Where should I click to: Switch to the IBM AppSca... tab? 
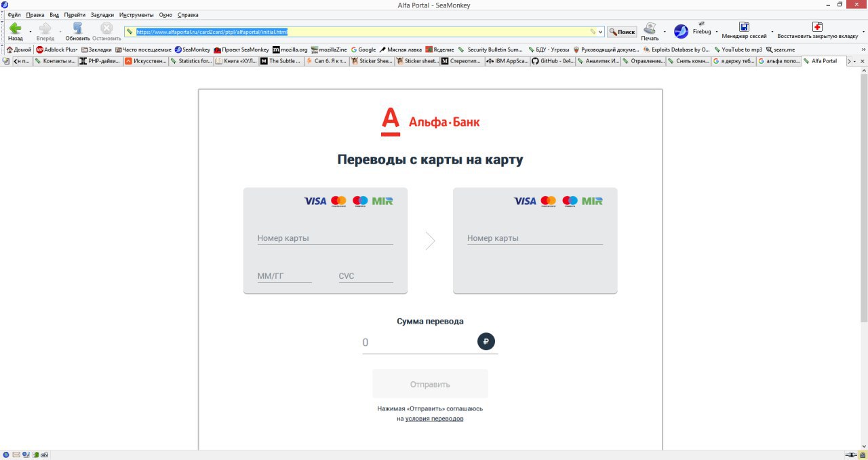pyautogui.click(x=507, y=61)
